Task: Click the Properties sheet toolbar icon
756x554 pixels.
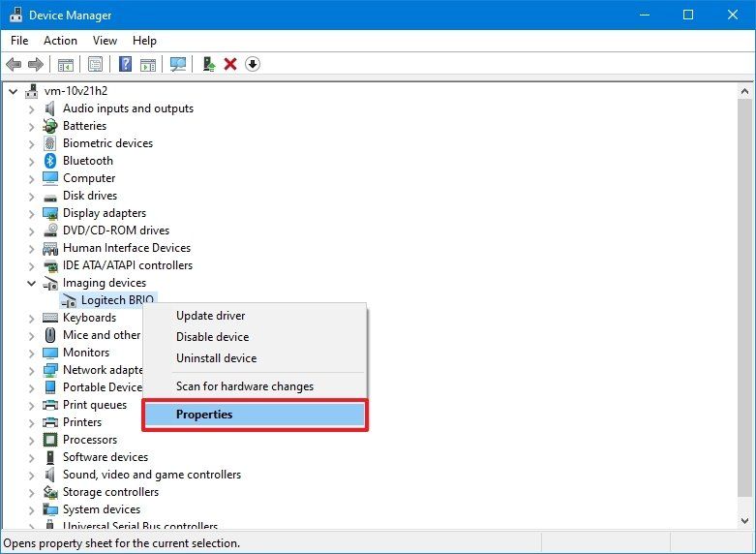Action: coord(96,64)
